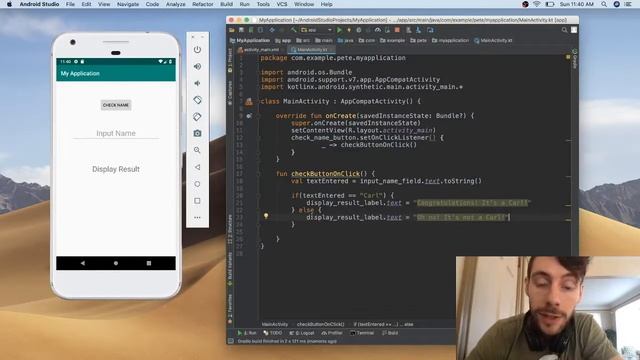640x360 pixels.
Task: Click the Save All toolbar icon
Action: pos(241,30)
